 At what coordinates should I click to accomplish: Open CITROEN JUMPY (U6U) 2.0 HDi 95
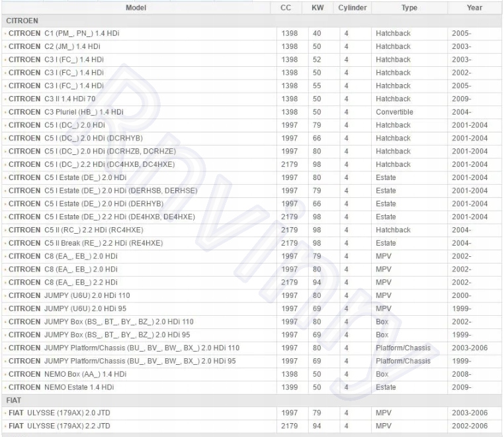click(67, 309)
